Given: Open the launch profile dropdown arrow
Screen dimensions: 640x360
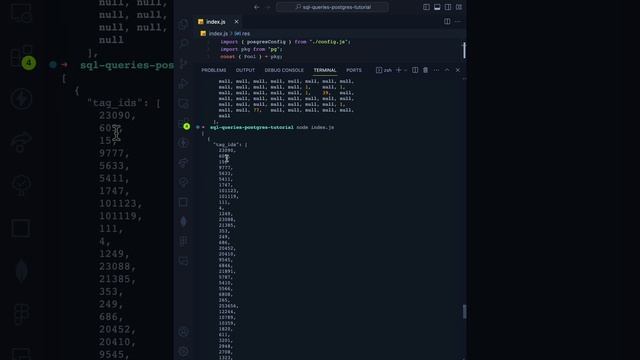Looking at the screenshot, I should tap(405, 70).
